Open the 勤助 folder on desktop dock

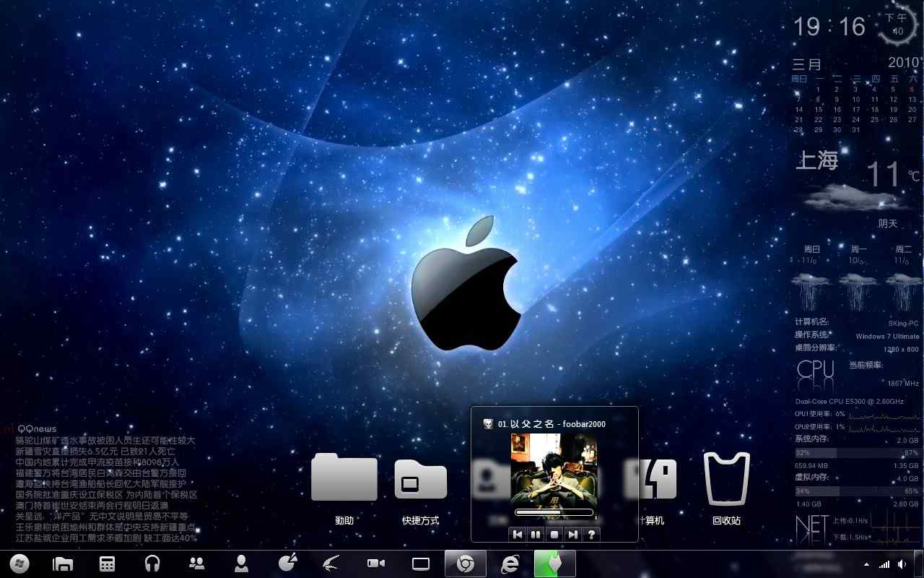coord(344,477)
